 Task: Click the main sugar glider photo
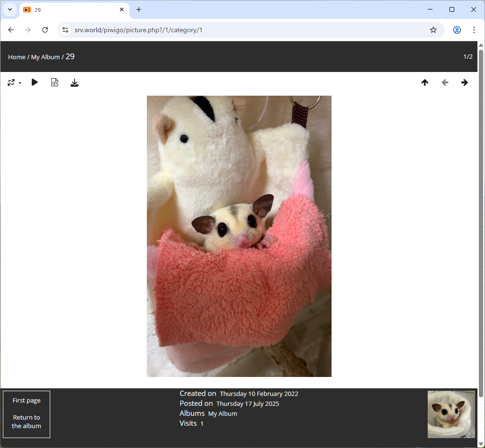[239, 236]
